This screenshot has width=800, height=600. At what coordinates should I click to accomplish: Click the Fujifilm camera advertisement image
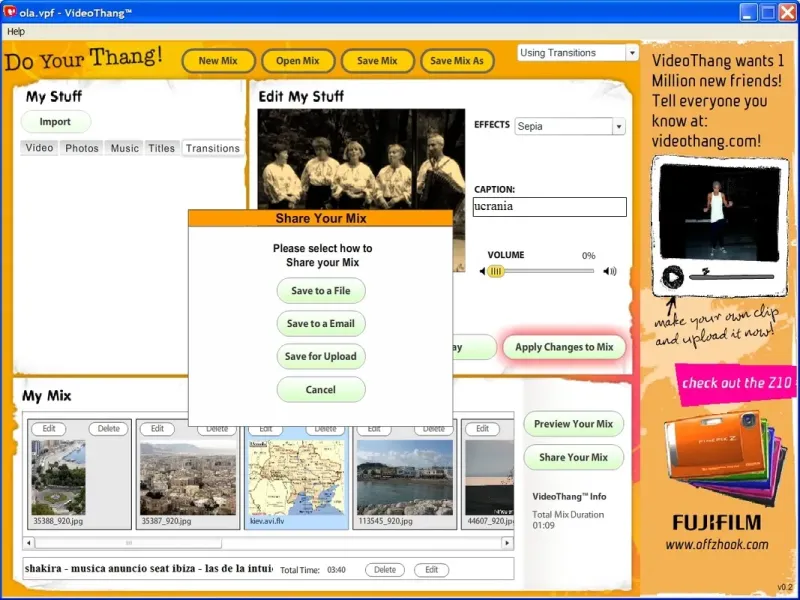[724, 457]
